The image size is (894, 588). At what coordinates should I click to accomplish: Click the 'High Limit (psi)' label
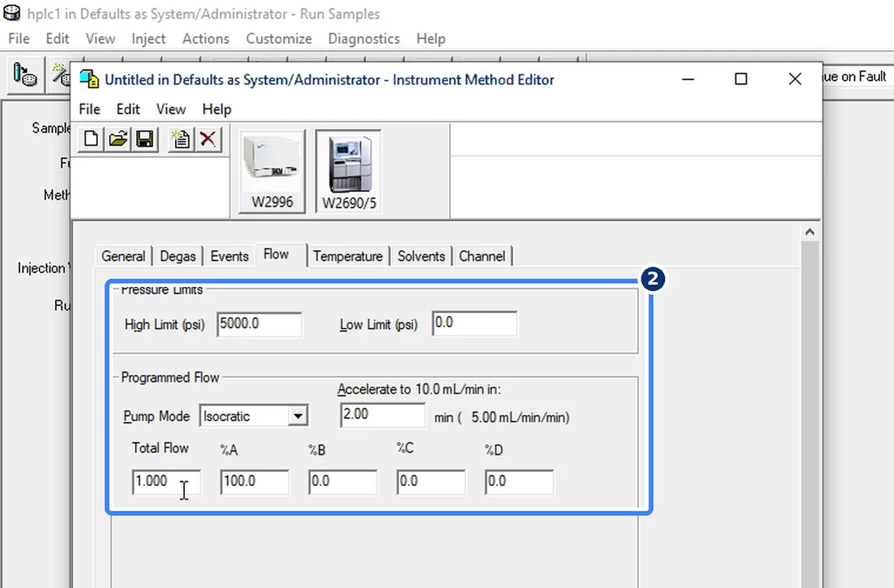tap(164, 325)
